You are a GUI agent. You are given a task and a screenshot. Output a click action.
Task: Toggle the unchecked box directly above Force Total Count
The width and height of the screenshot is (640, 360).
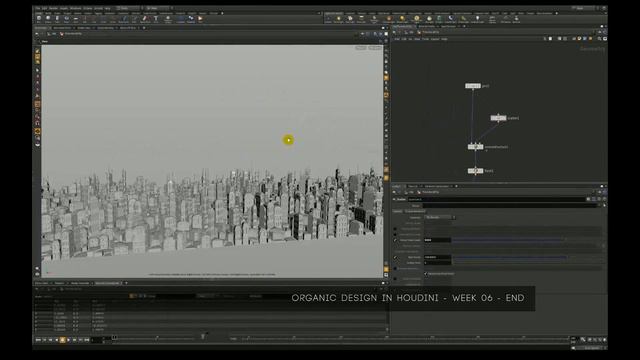pos(395,234)
